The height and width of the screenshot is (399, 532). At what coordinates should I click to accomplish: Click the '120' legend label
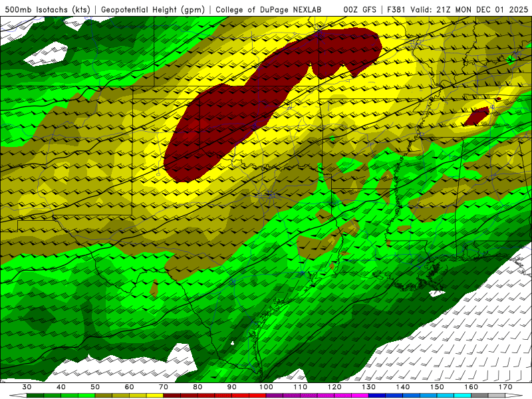(334, 387)
